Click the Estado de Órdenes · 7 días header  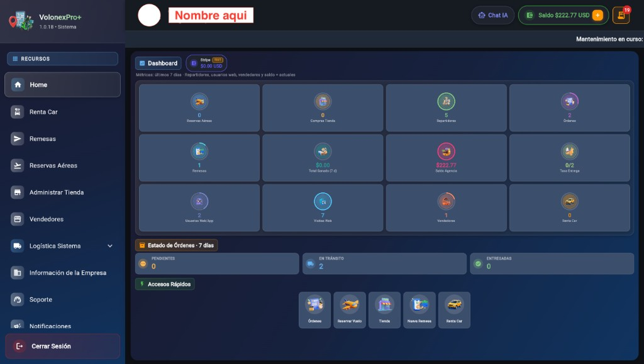tap(176, 245)
